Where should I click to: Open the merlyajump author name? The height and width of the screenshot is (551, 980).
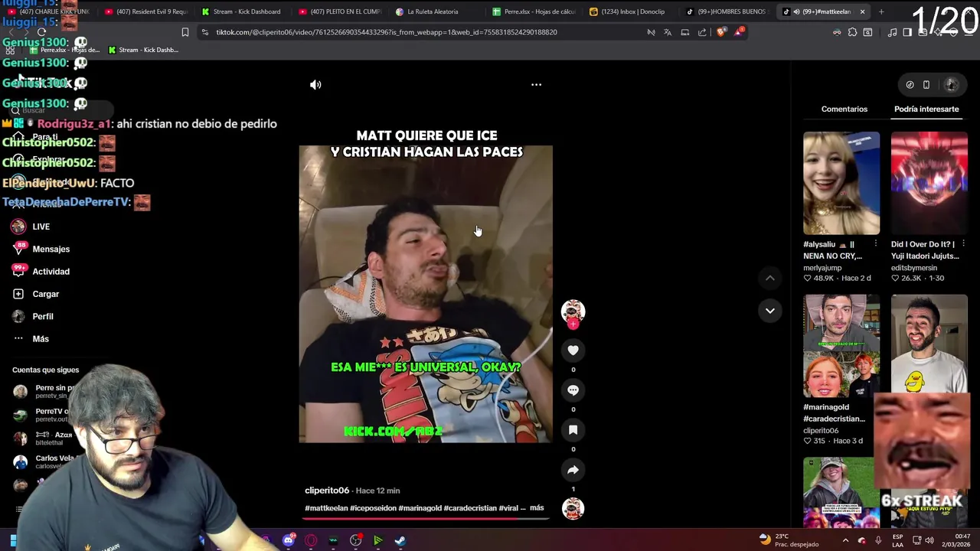[822, 268]
